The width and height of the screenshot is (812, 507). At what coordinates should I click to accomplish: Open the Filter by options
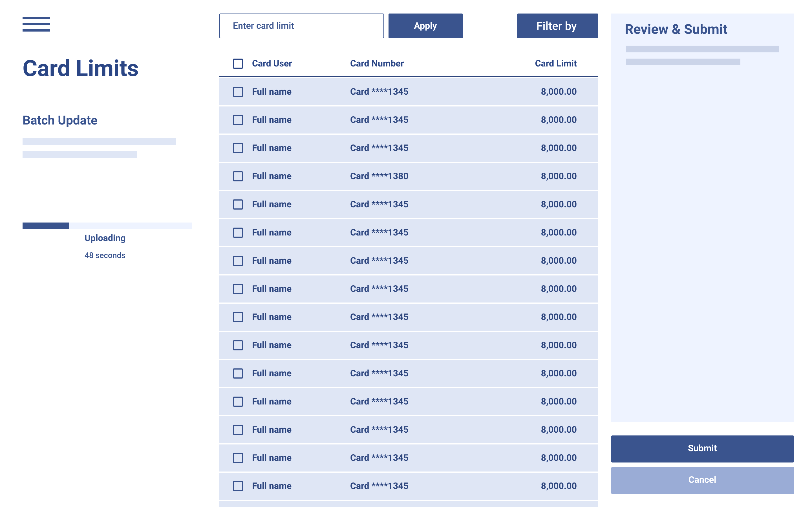point(557,26)
